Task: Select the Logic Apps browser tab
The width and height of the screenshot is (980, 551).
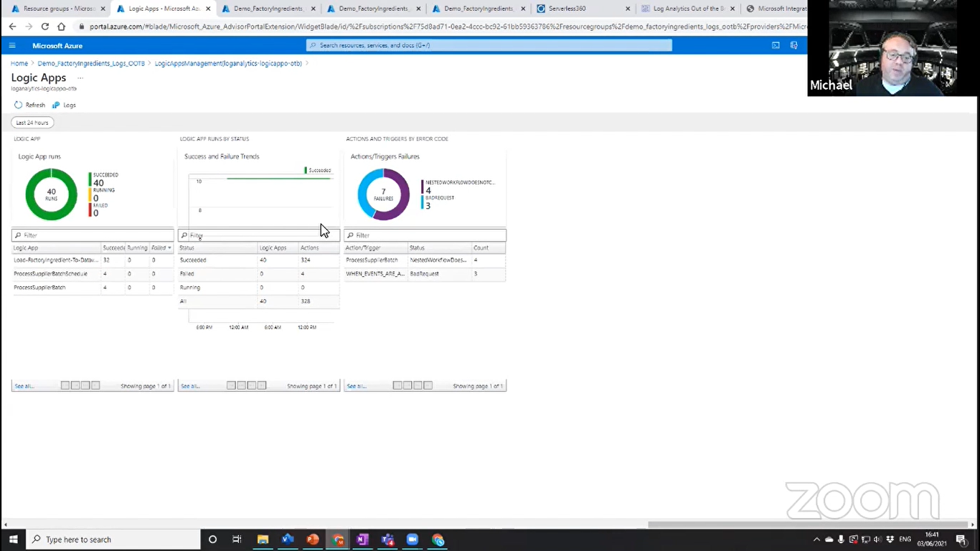Action: 163,9
